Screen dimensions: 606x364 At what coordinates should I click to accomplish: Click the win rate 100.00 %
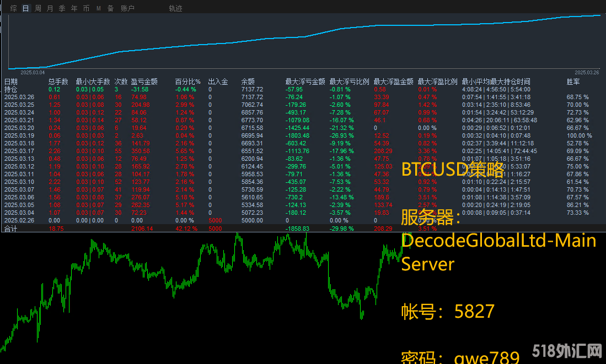pos(580,135)
